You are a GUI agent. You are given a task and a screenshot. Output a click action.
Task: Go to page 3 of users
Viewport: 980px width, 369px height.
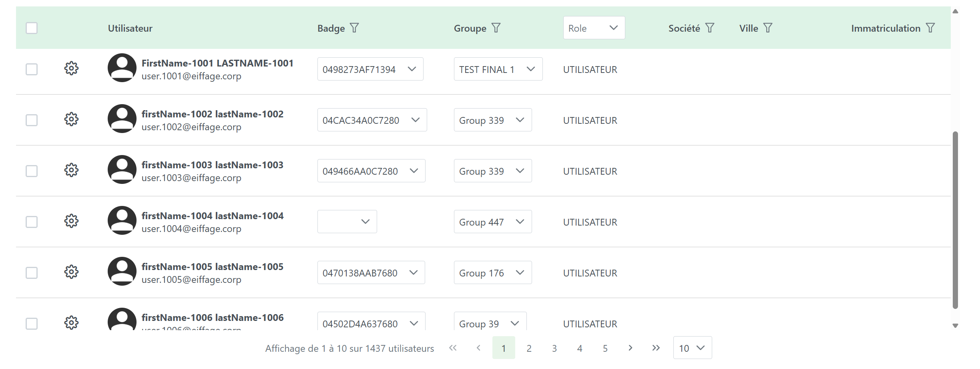pos(554,348)
